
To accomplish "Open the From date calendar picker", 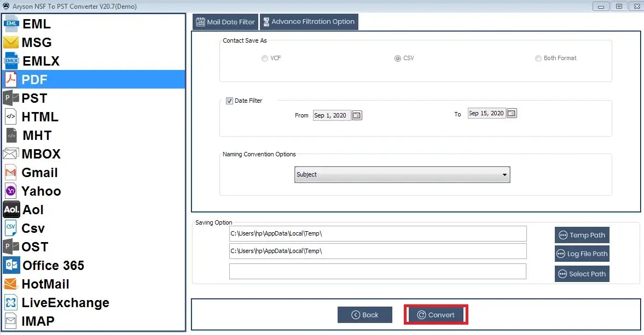I will point(357,116).
